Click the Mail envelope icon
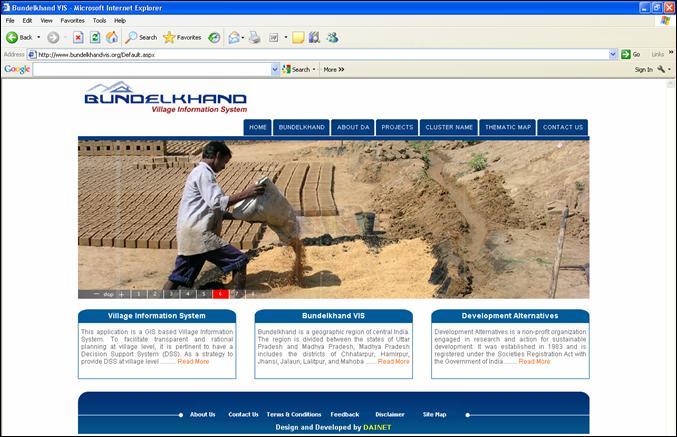 pyautogui.click(x=234, y=38)
